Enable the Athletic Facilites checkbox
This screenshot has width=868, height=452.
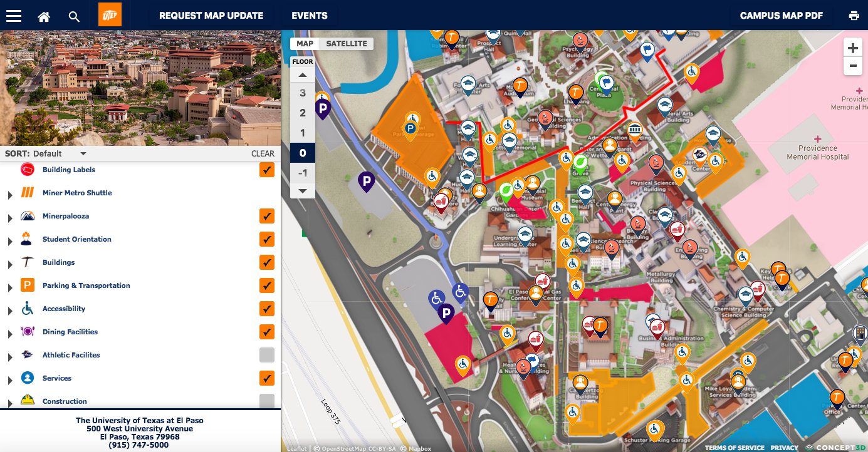[267, 355]
